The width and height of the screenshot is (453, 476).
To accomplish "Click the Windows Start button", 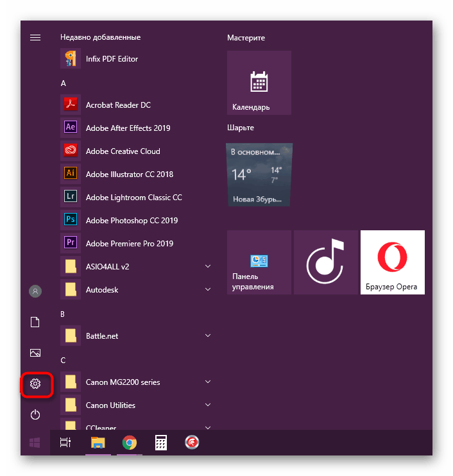I will click(35, 443).
